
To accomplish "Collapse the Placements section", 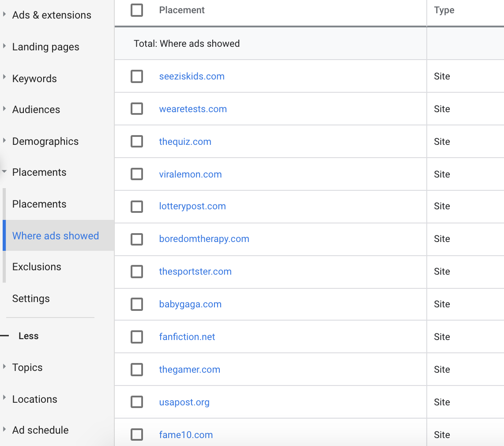I will point(4,172).
